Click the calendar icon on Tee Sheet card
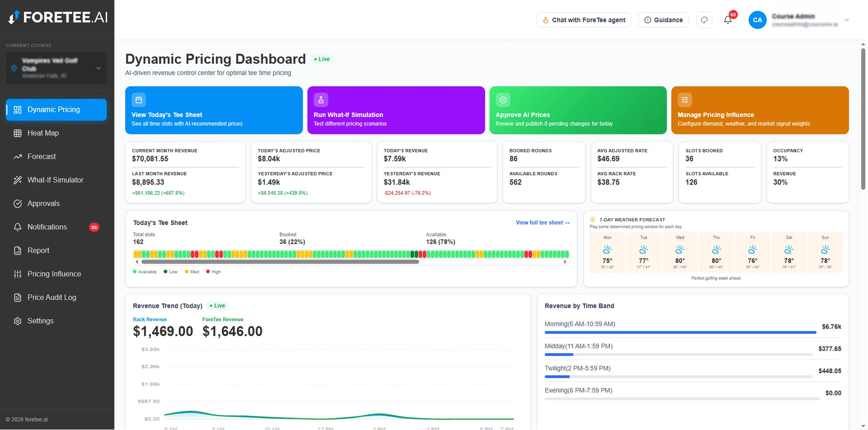Screen dimensions: 868x430 138,100
